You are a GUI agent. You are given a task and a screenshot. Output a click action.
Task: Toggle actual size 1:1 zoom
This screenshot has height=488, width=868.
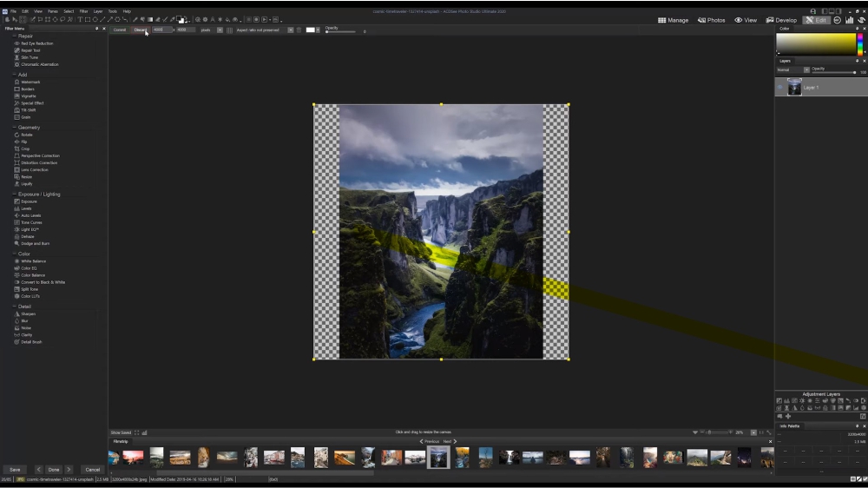[x=761, y=432]
